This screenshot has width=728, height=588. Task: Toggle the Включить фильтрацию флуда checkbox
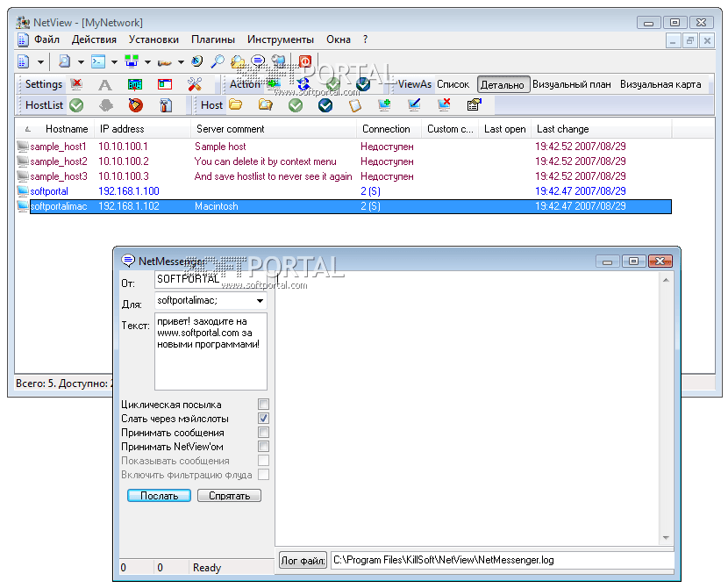tap(263, 474)
